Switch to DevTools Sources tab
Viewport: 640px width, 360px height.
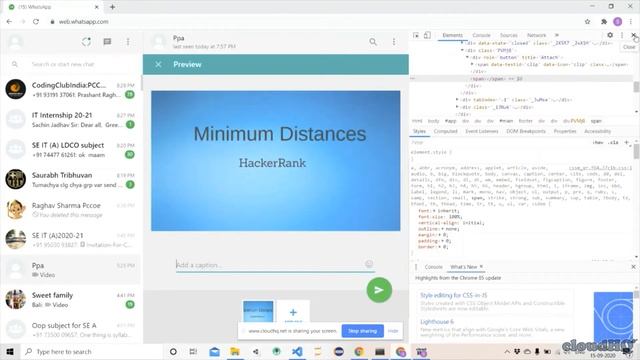[509, 35]
